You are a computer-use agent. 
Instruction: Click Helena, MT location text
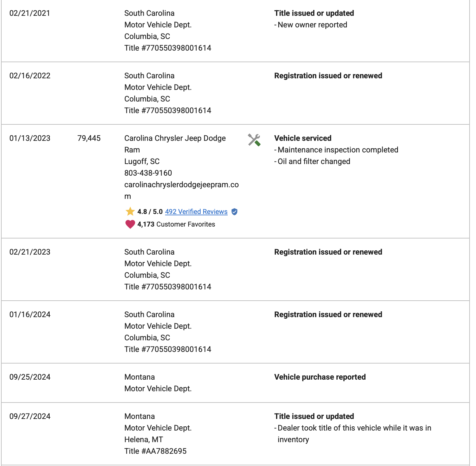(144, 440)
